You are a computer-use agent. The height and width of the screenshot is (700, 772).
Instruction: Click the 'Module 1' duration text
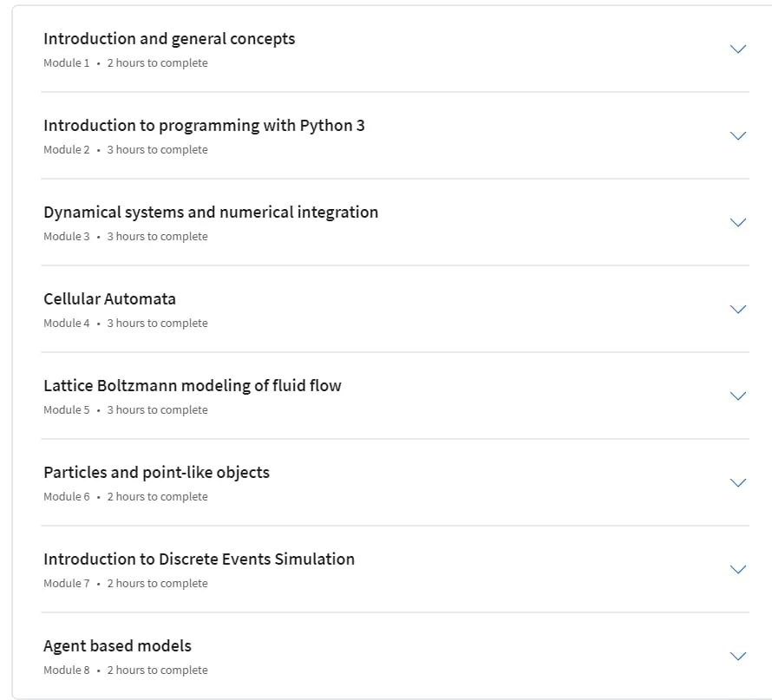(x=158, y=63)
